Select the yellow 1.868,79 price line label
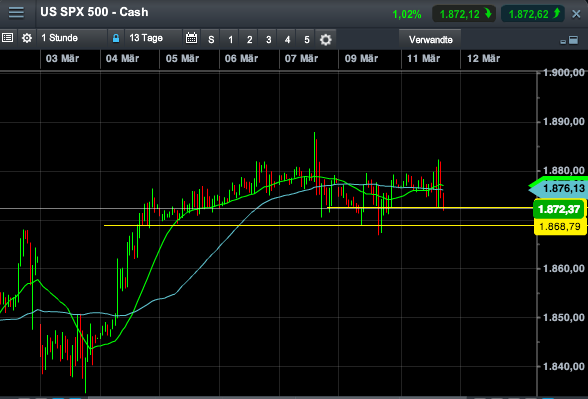588x399 pixels. point(560,227)
